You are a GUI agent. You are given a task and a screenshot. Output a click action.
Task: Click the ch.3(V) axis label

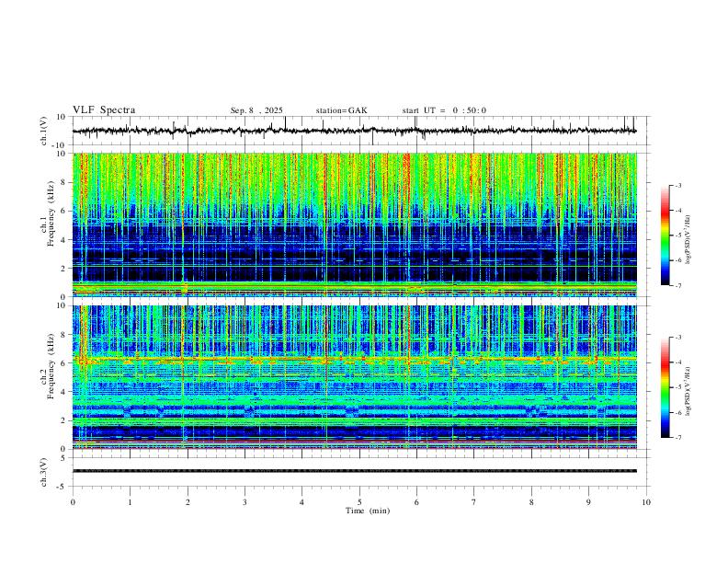44,473
